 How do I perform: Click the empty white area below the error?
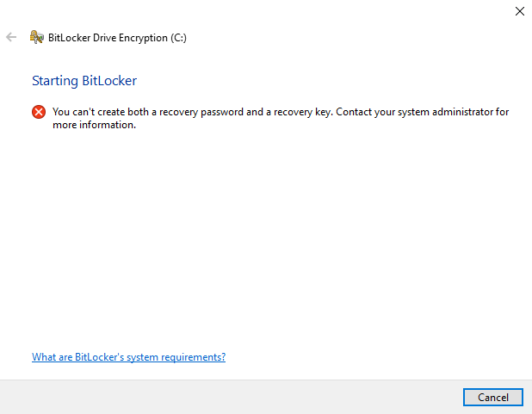(266, 238)
